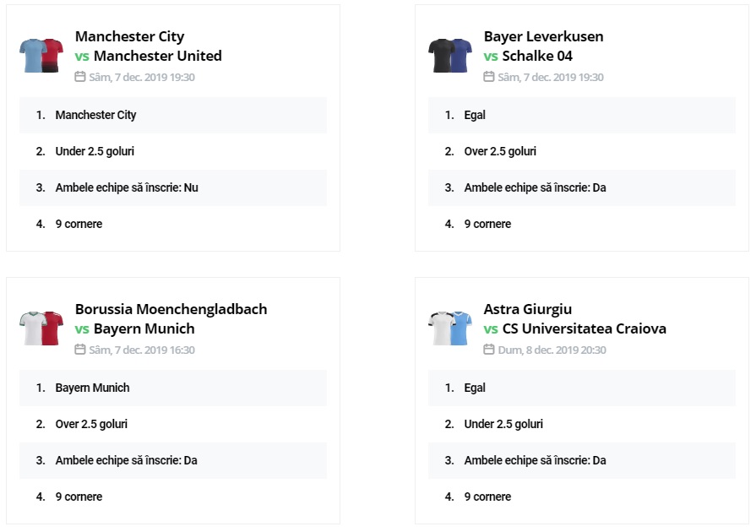
Task: Click calendar icon for Manchester City match
Action: point(80,77)
